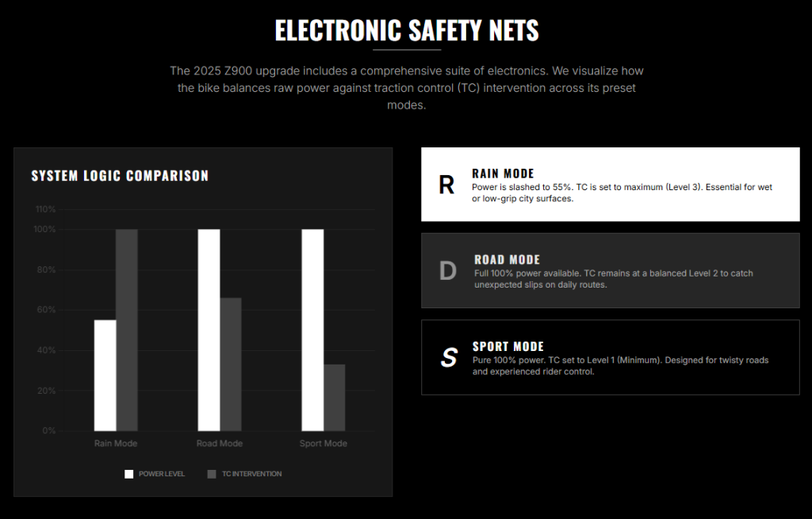
Task: Click Road Mode white power bar
Action: (x=209, y=330)
